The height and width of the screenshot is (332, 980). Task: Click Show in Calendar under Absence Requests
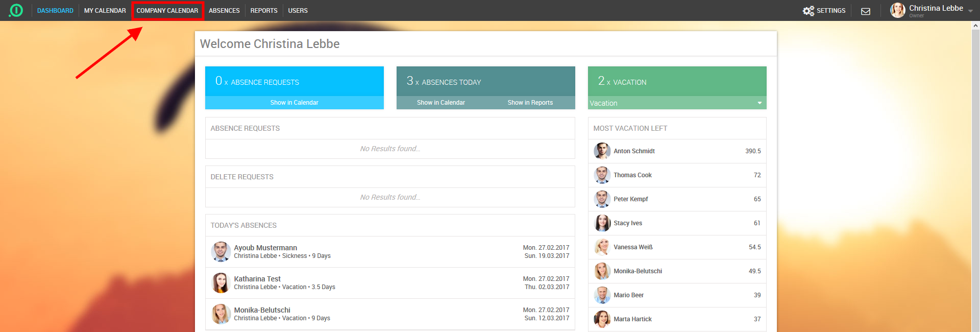point(294,103)
